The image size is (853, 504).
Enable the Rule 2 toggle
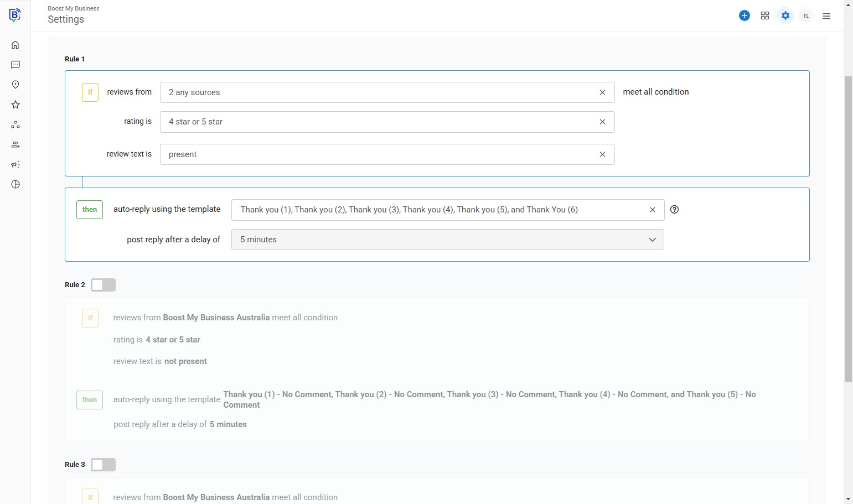103,285
